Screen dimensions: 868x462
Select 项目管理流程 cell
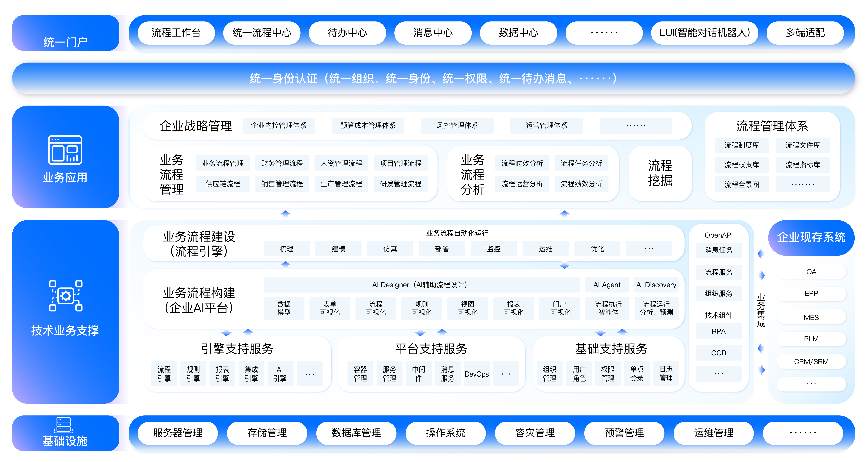(401, 163)
